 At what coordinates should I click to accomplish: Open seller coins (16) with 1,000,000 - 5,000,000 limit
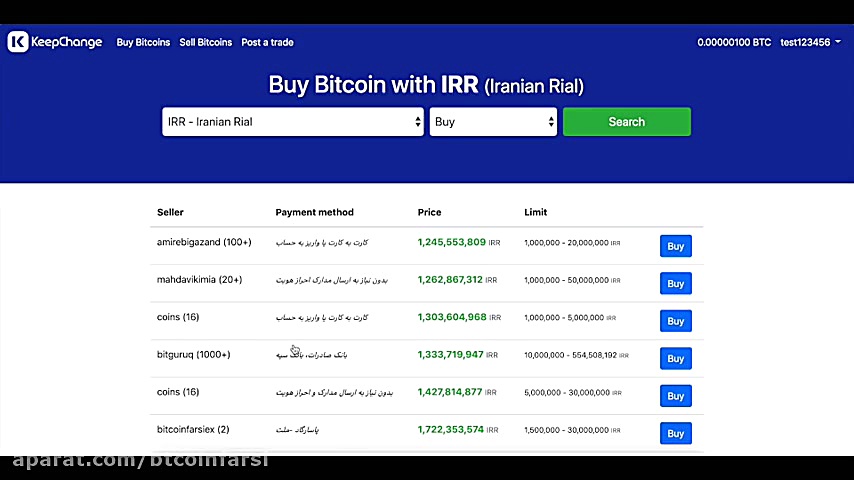tap(178, 317)
